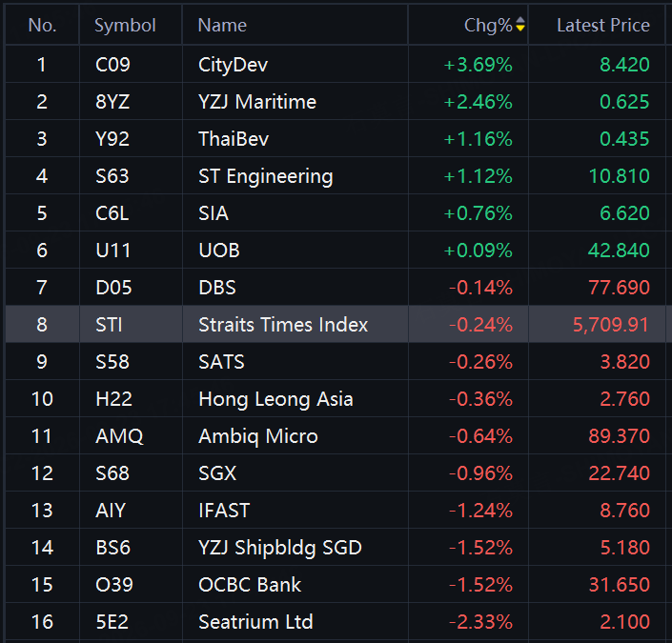Image resolution: width=672 pixels, height=643 pixels.
Task: Open the IFAST row
Action: pyautogui.click(x=336, y=511)
